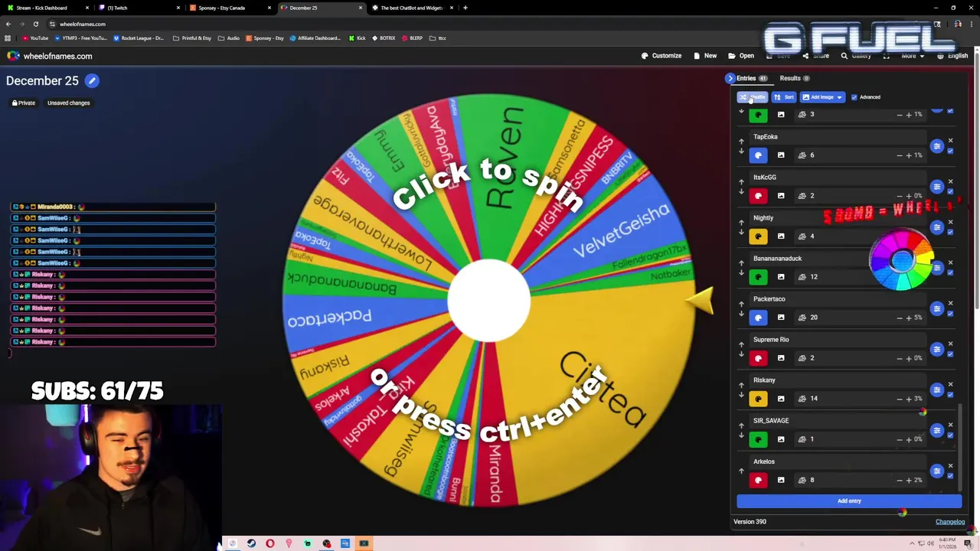980x551 pixels.
Task: Open the English language dropdown
Action: [x=952, y=56]
